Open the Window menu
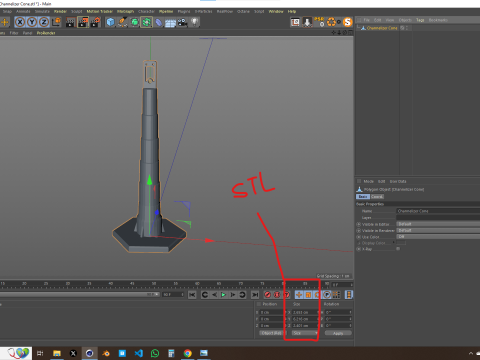Image resolution: width=480 pixels, height=360 pixels. [x=276, y=11]
